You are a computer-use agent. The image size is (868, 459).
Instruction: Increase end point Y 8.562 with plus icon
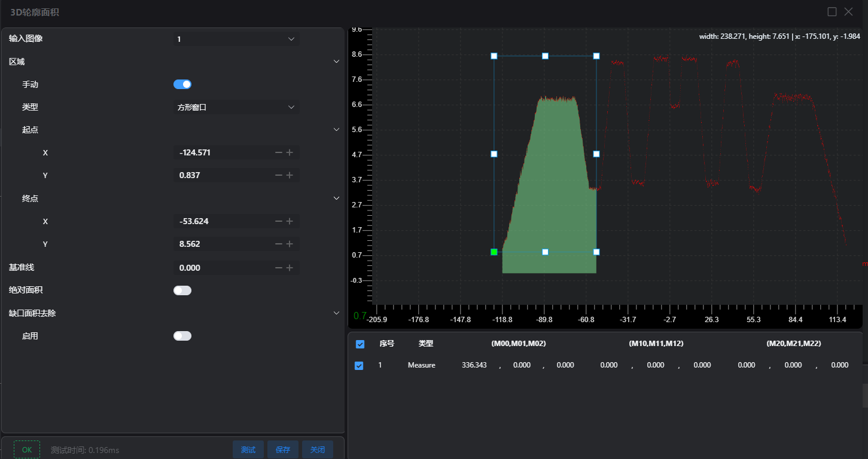tap(290, 244)
